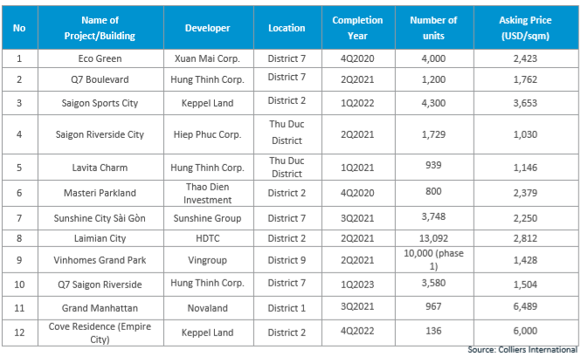Select the 'Vinhomes Grand Park' cell
This screenshot has width=588, height=364.
[x=100, y=260]
